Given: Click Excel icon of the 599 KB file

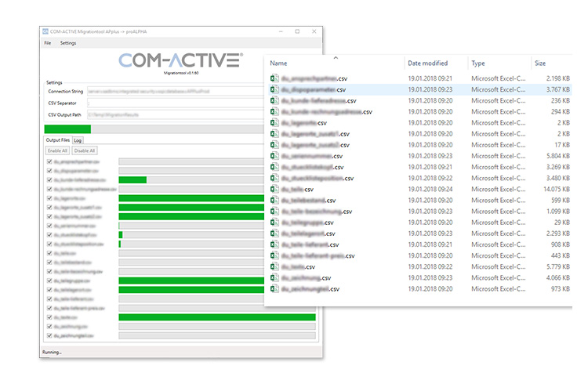Looking at the screenshot, I should click(274, 200).
